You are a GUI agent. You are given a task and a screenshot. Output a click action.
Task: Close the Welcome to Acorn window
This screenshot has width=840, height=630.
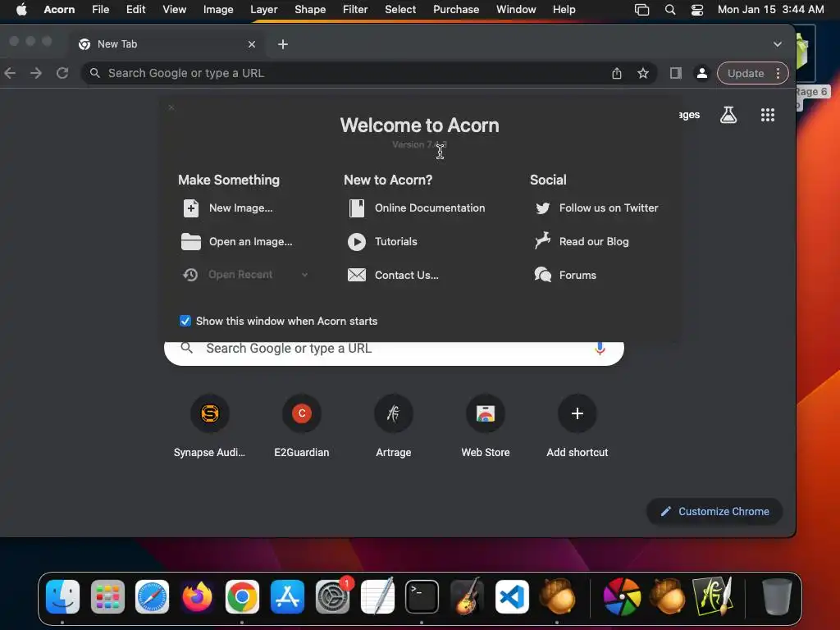point(171,107)
